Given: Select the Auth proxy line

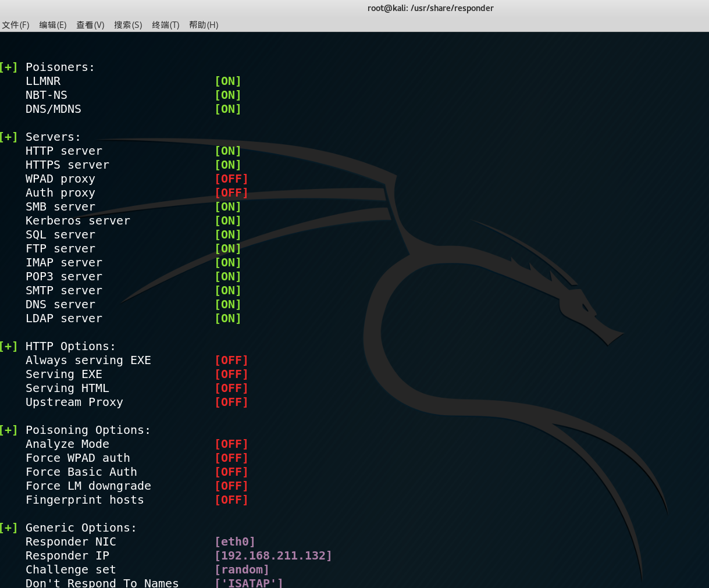Looking at the screenshot, I should [x=60, y=193].
